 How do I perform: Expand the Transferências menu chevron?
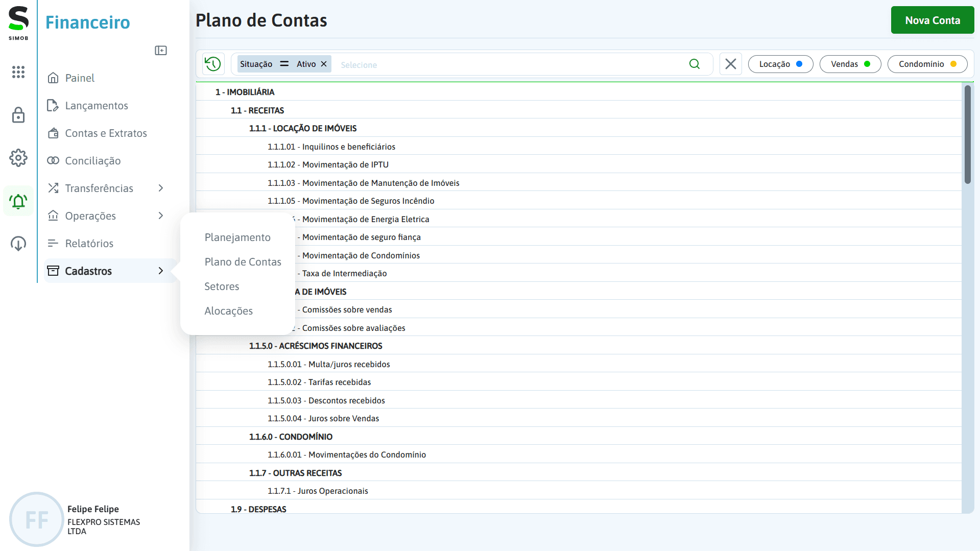click(x=161, y=188)
